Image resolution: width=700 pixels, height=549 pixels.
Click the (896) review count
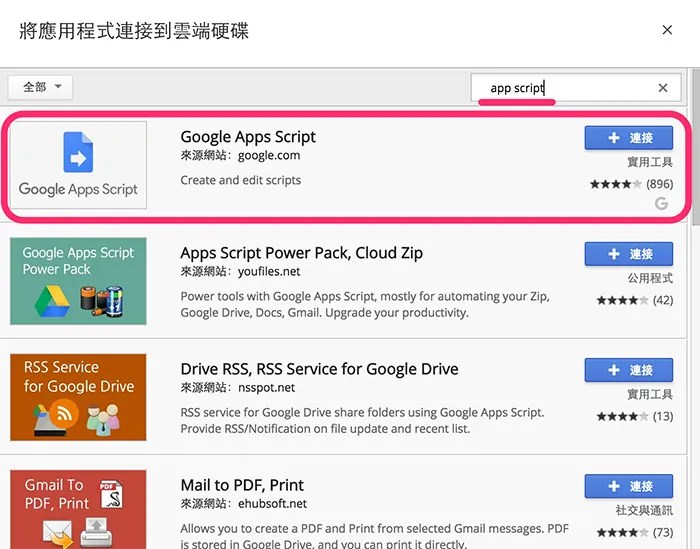pos(659,184)
